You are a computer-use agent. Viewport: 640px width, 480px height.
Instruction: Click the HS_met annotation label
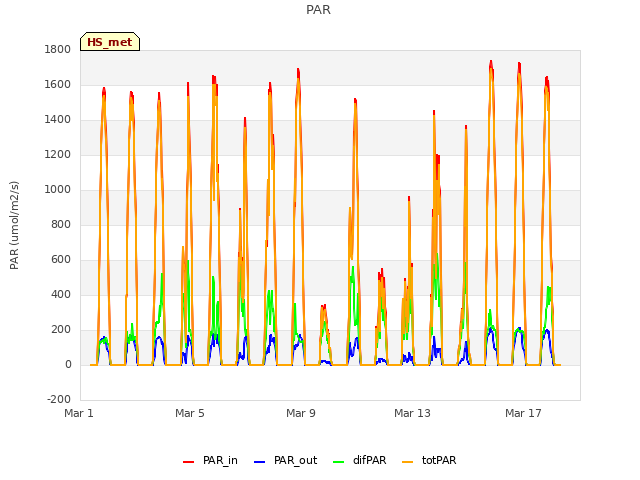tap(110, 42)
